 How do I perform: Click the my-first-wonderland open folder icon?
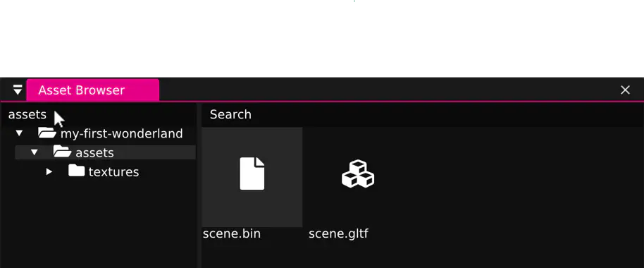tap(47, 133)
